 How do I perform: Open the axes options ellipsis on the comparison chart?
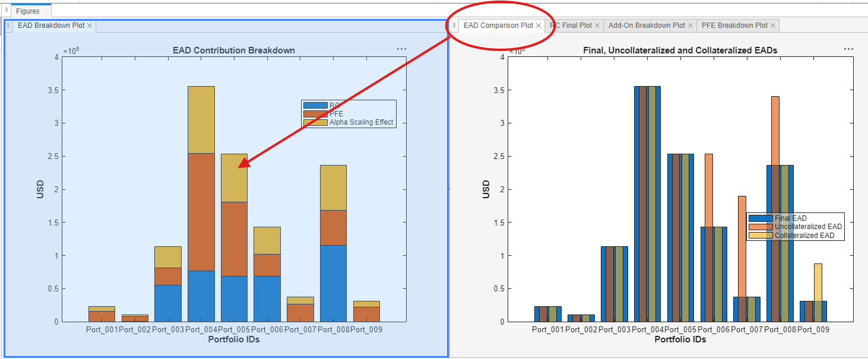tap(848, 49)
